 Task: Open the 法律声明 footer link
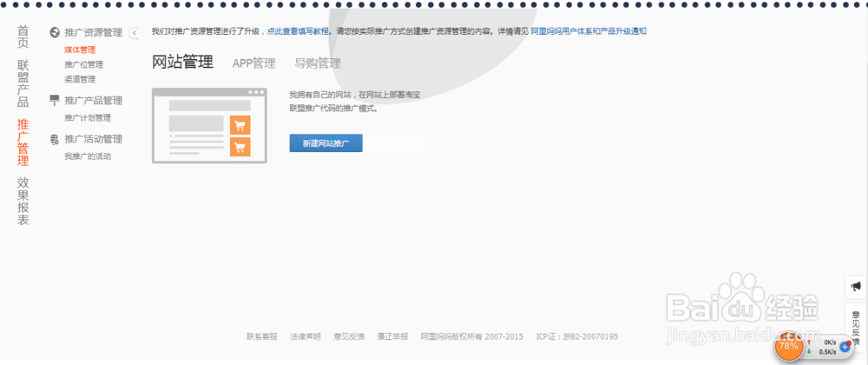click(305, 336)
